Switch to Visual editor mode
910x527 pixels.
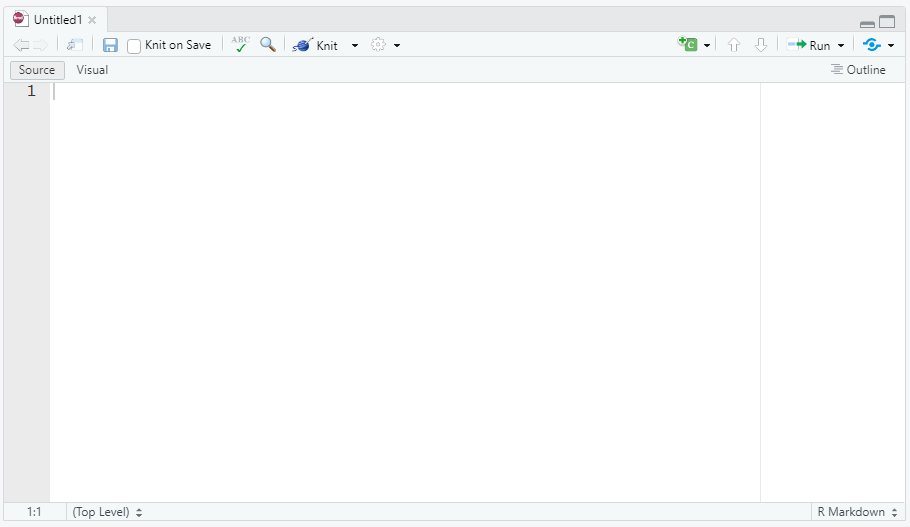[92, 70]
